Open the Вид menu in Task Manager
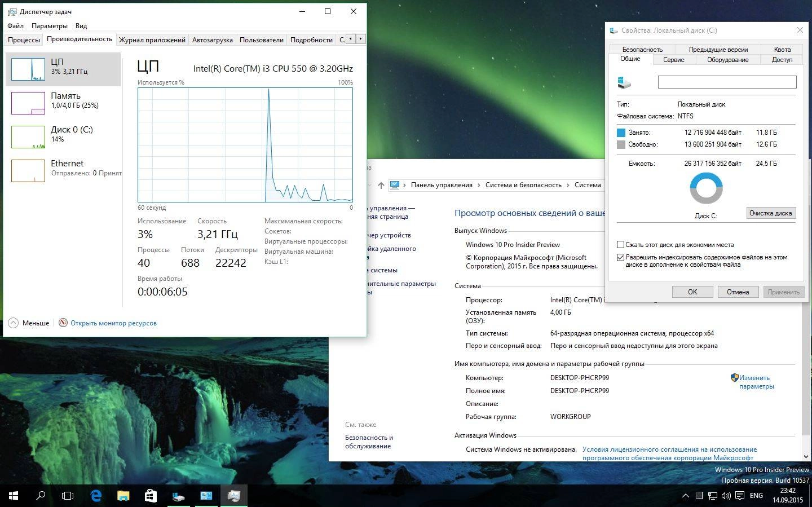The image size is (812, 507). (x=81, y=26)
